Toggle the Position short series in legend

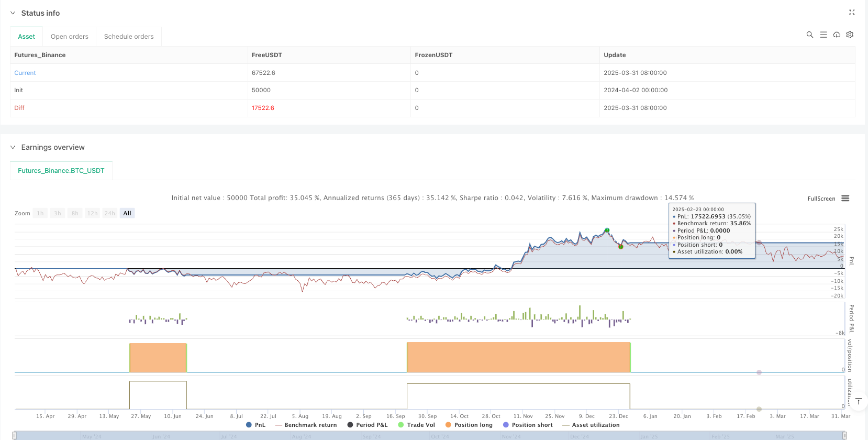528,425
